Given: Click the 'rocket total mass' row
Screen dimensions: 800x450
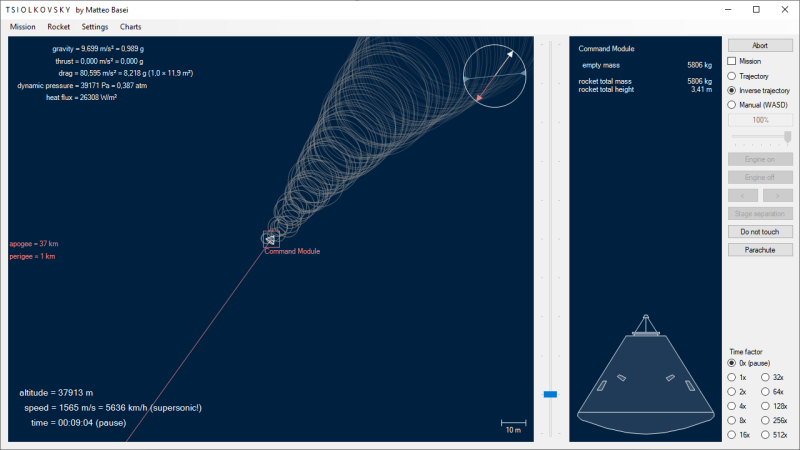Looking at the screenshot, I should 645,81.
